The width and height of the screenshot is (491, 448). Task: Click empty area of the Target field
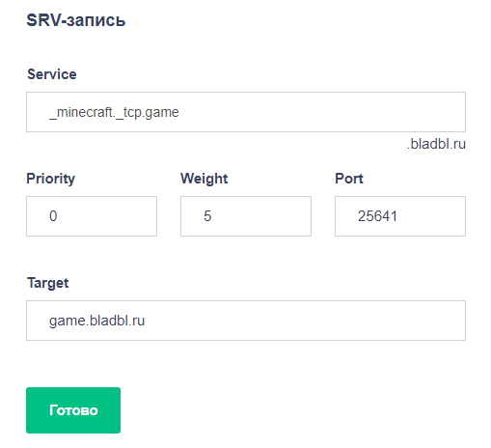(x=306, y=321)
